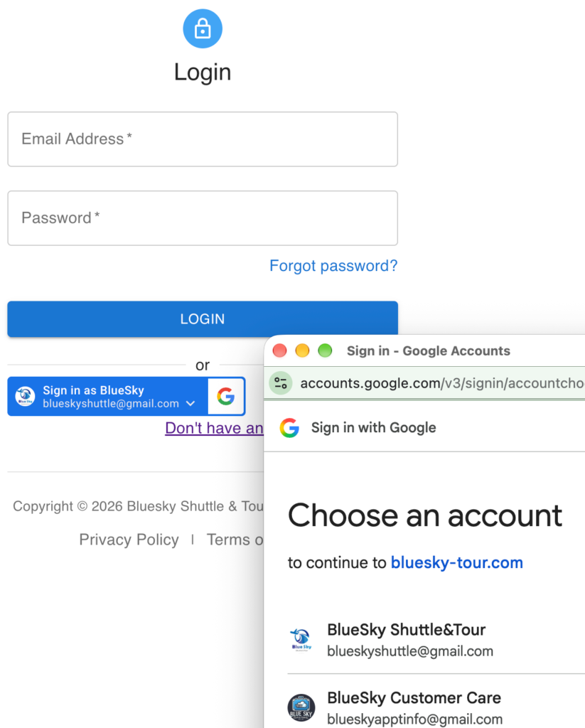Expand the account chevron next to blueskyshuttle@gmail.com

[190, 404]
